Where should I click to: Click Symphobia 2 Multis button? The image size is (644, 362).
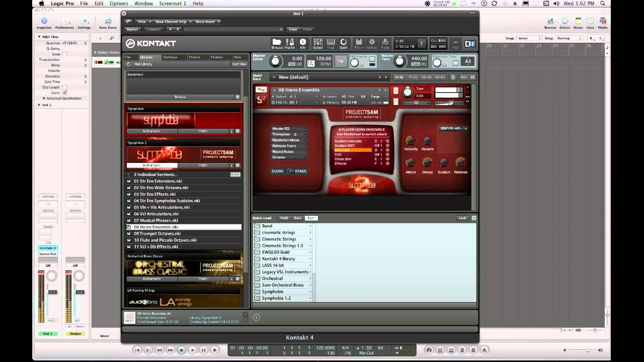click(203, 165)
